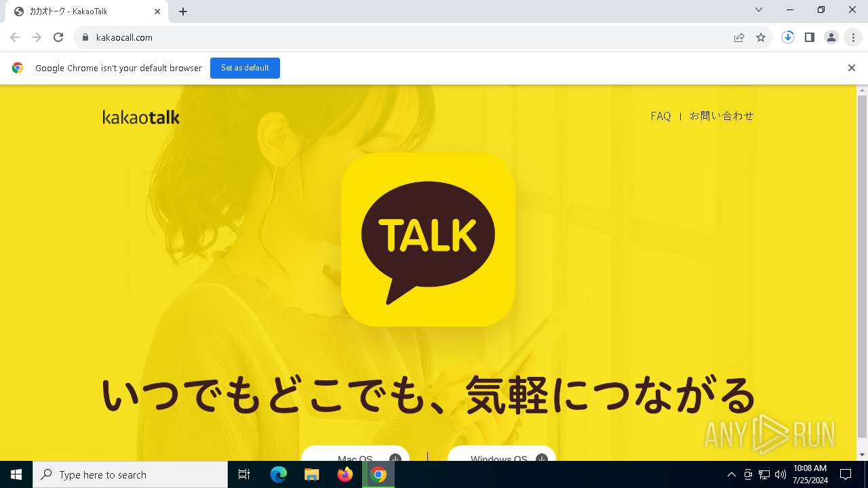
Task: Open the Chrome three-dot menu
Action: point(853,37)
